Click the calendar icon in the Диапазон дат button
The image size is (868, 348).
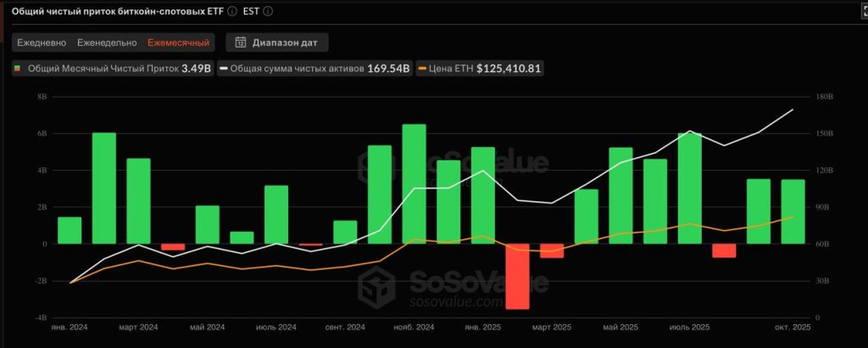[x=241, y=42]
